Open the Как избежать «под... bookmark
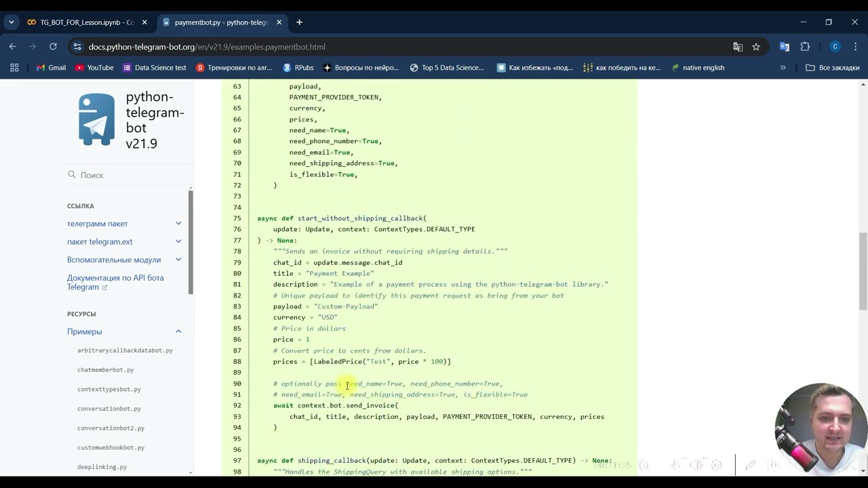Image resolution: width=868 pixels, height=488 pixels. pos(534,68)
